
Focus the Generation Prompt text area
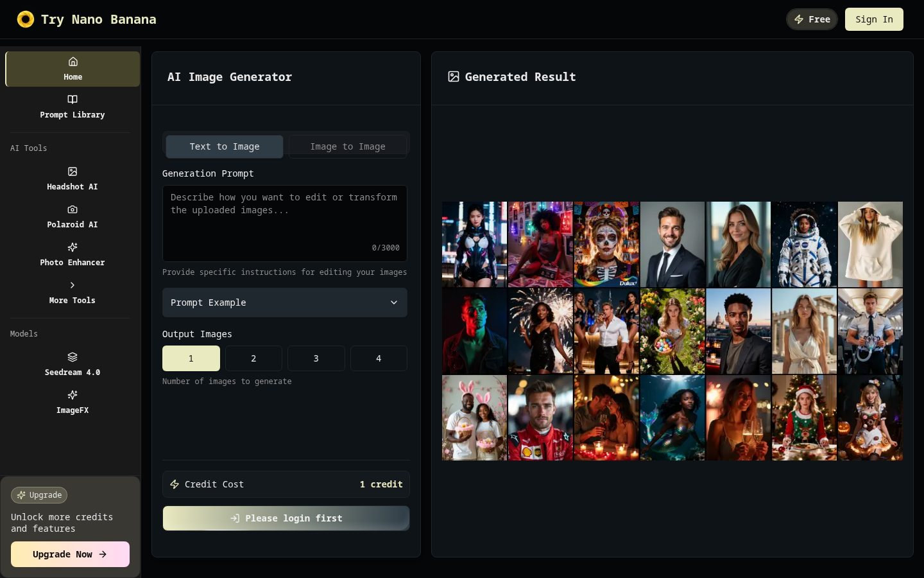285,223
